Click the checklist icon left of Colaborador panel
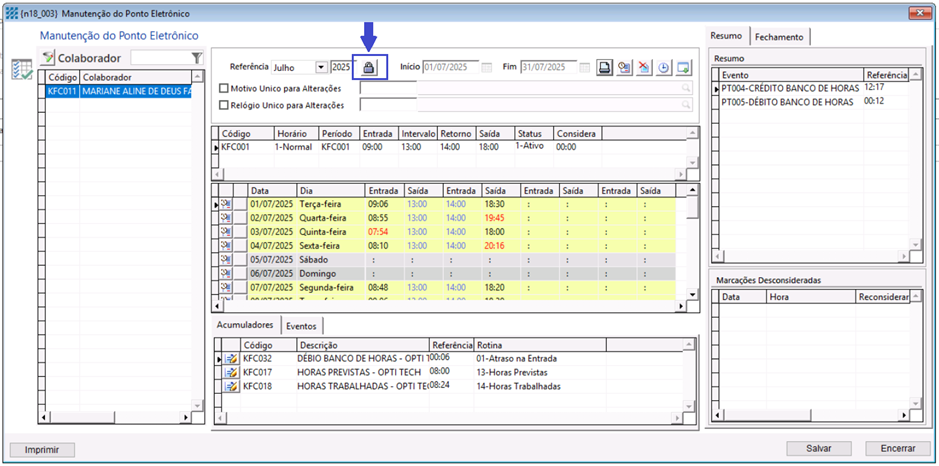 coord(21,69)
